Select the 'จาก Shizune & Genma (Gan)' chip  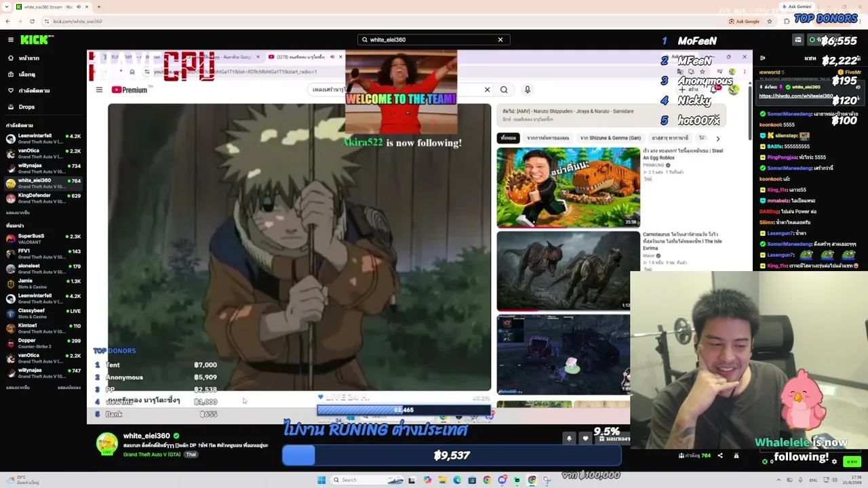click(x=610, y=138)
